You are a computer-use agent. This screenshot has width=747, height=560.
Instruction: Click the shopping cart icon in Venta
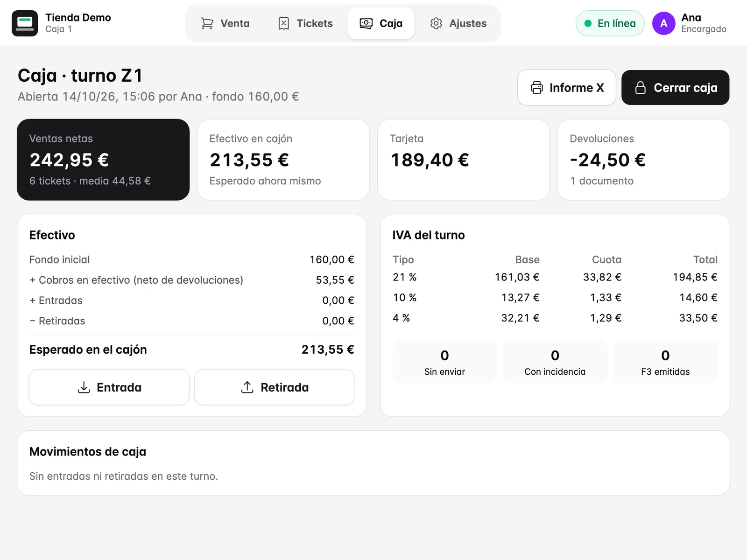click(x=207, y=23)
